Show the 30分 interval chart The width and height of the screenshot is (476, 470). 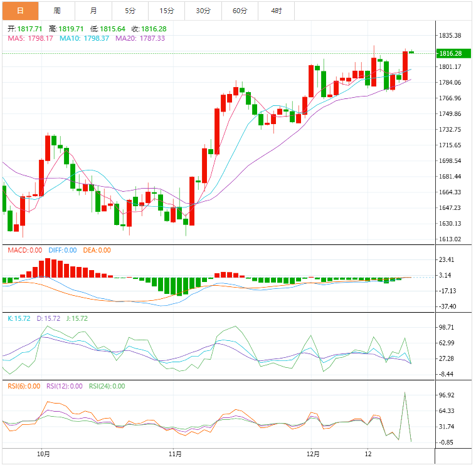pyautogui.click(x=203, y=11)
